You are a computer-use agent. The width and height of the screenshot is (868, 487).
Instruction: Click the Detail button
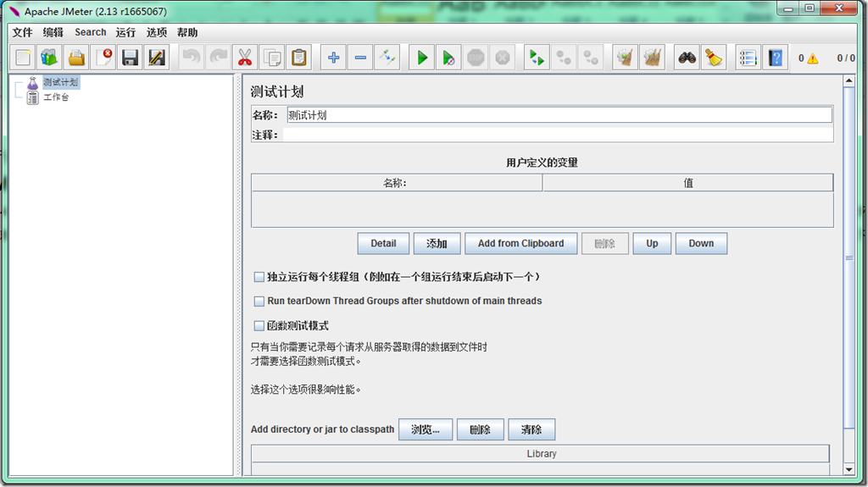[383, 244]
